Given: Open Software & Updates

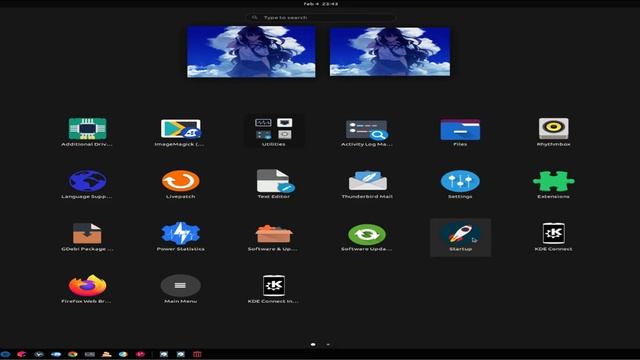Looking at the screenshot, I should click(x=273, y=237).
